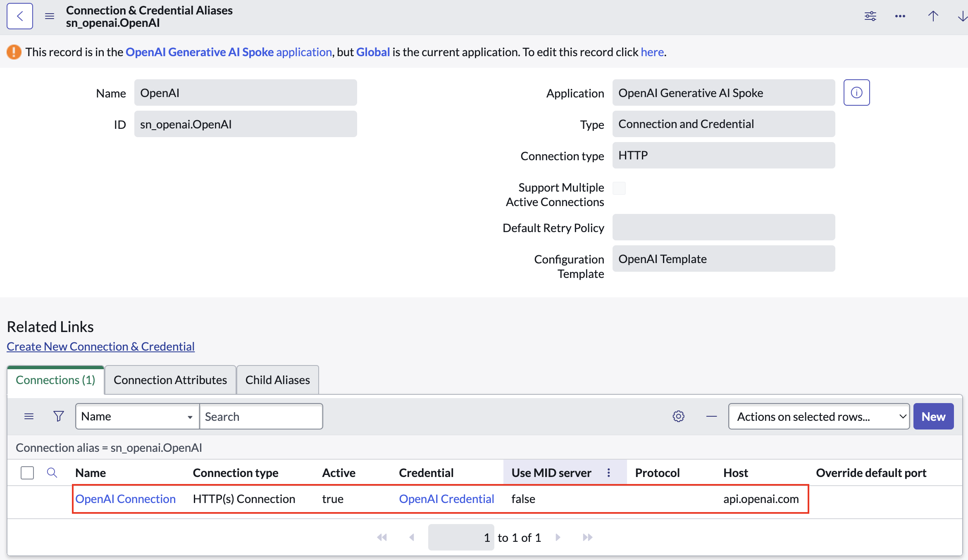The height and width of the screenshot is (560, 968).
Task: Open the personalize form sliders icon
Action: (870, 16)
